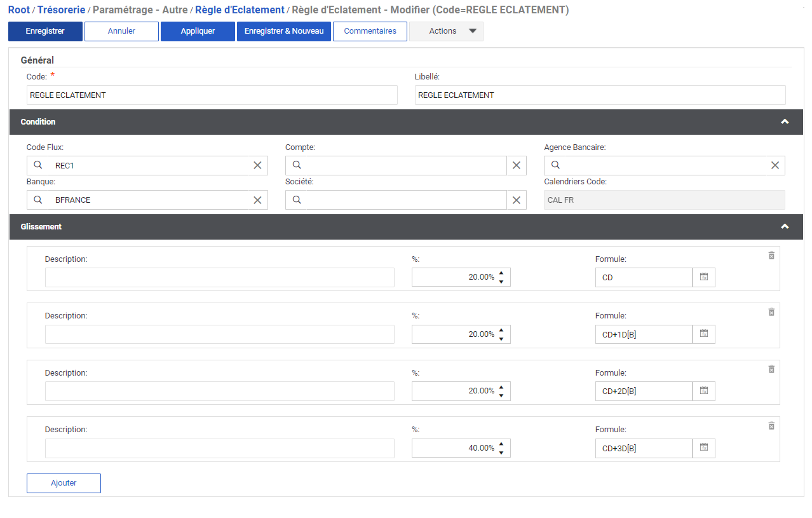The width and height of the screenshot is (812, 518).
Task: Go to Trésorerie in breadcrumb
Action: (62, 10)
